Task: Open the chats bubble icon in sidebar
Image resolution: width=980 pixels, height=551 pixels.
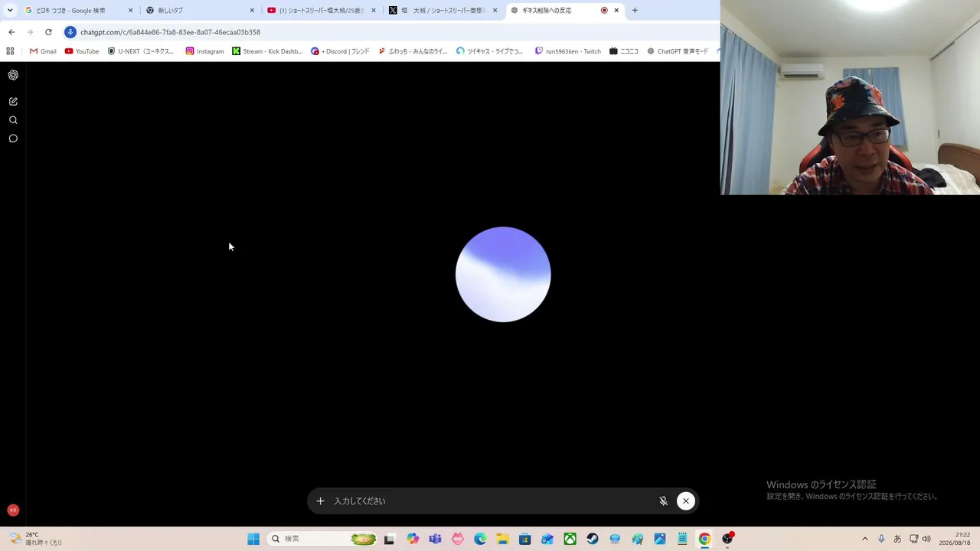Action: click(13, 139)
